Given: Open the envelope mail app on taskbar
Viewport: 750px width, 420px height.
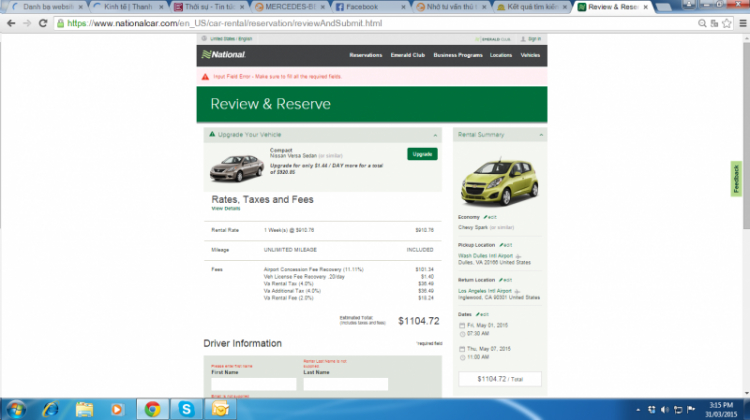Looking at the screenshot, I should (x=221, y=409).
